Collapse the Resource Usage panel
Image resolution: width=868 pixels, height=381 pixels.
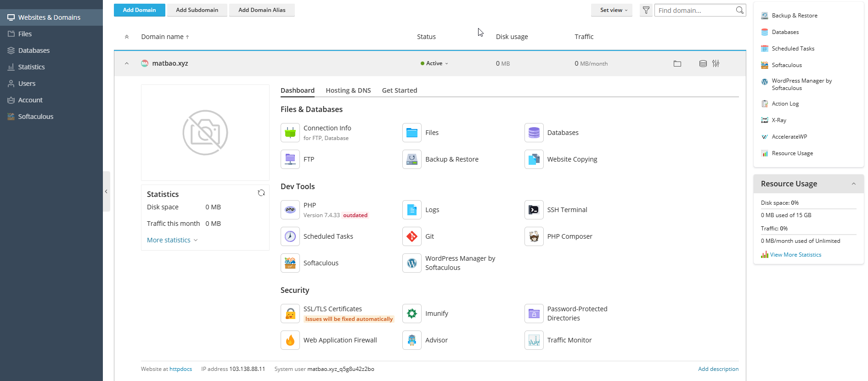pyautogui.click(x=853, y=184)
